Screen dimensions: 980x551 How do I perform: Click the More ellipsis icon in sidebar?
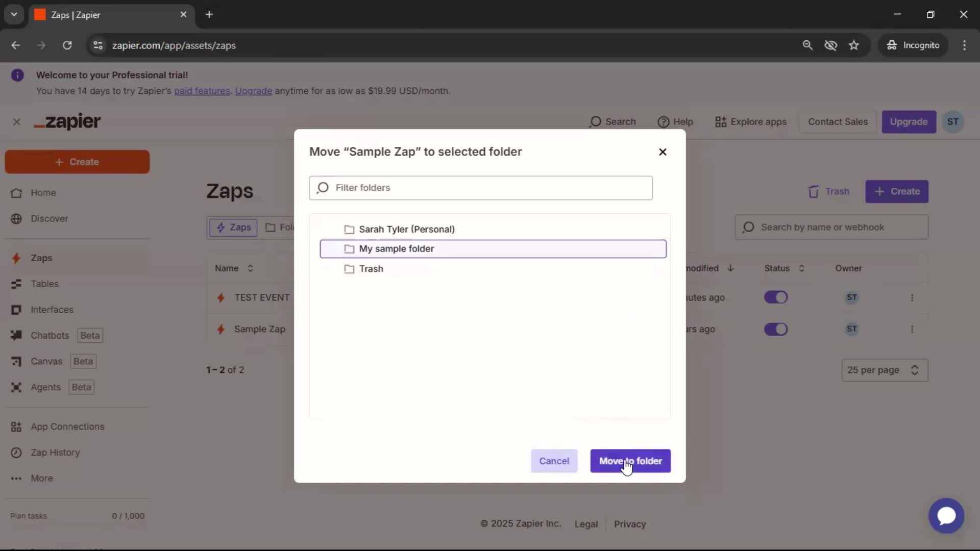coord(16,479)
